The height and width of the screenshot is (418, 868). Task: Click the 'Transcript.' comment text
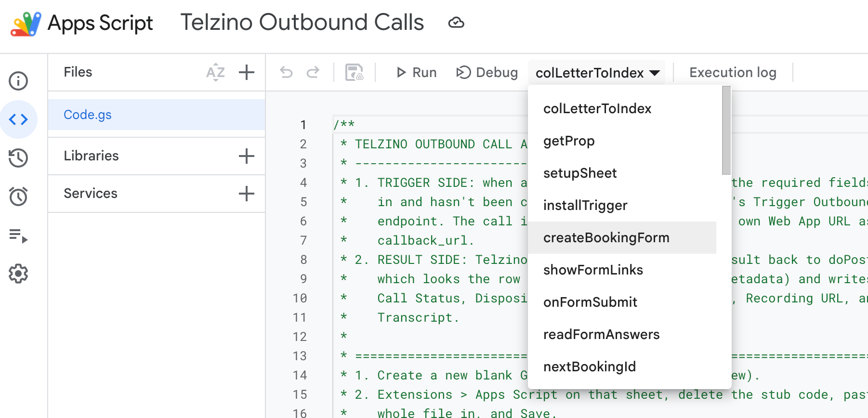click(418, 317)
